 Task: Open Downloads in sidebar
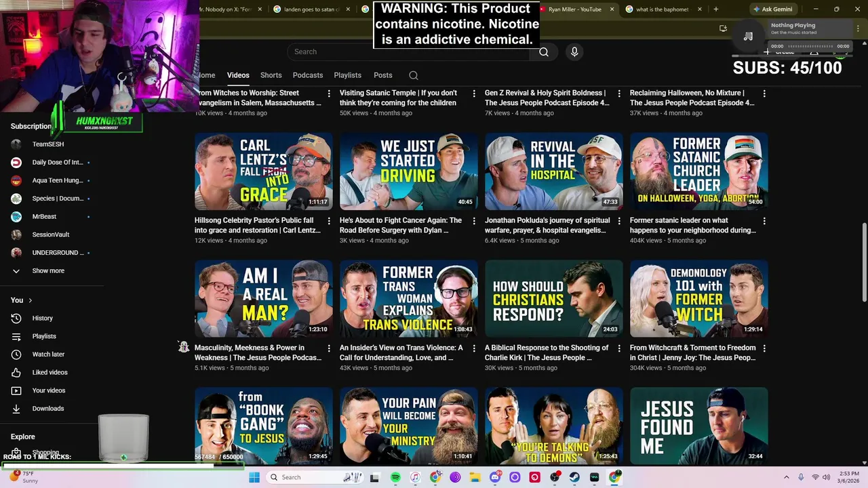(48, 409)
